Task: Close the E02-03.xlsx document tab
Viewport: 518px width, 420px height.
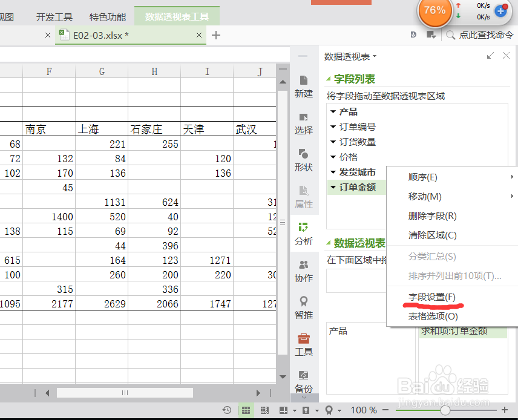Action: pyautogui.click(x=198, y=35)
